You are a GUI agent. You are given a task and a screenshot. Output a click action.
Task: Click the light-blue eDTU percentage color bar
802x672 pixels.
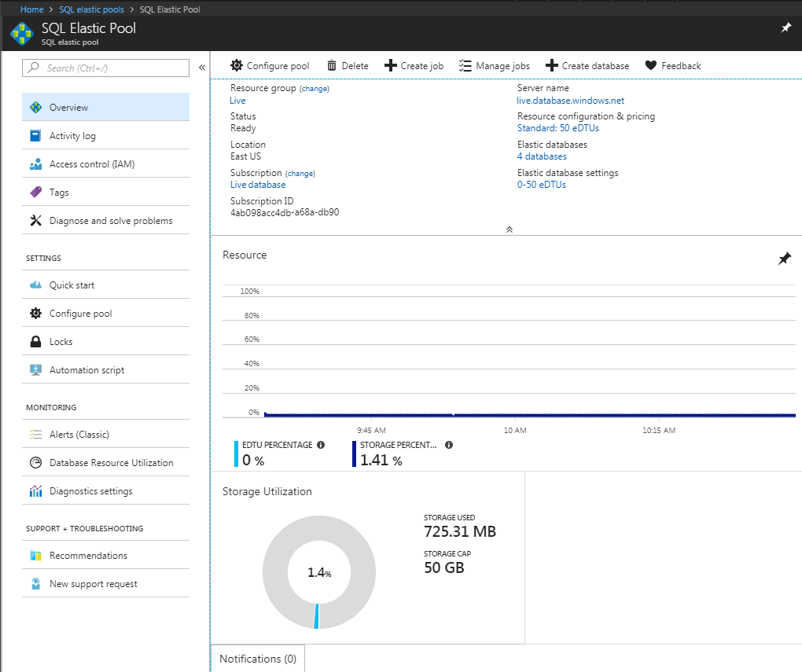pyautogui.click(x=237, y=454)
